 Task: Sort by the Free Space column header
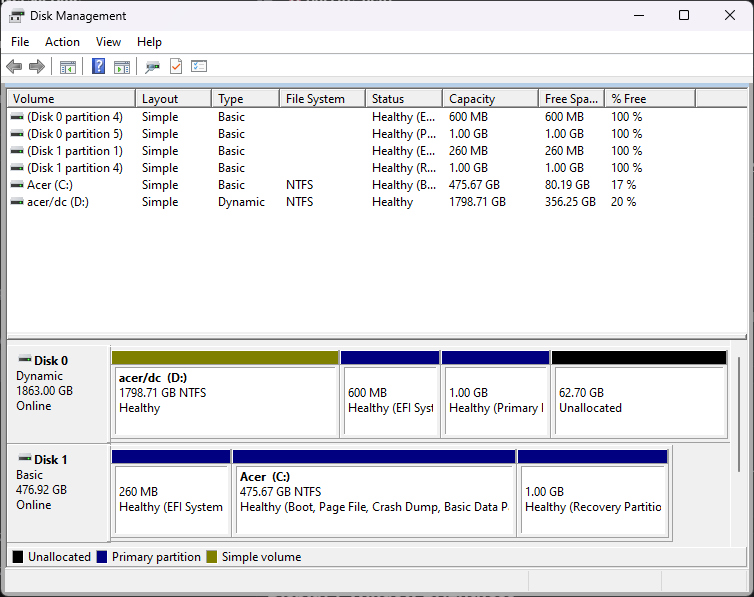pyautogui.click(x=572, y=99)
